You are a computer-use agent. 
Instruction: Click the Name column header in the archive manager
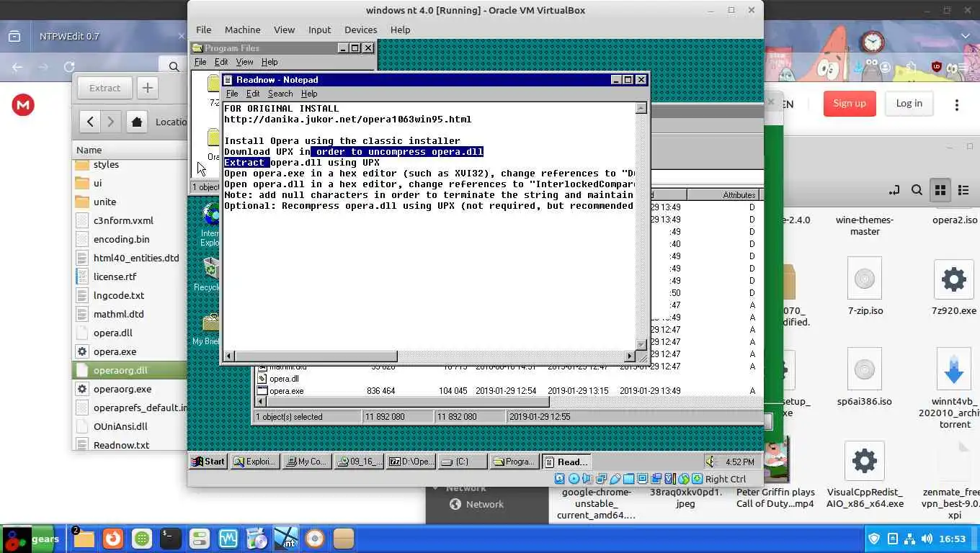coord(130,150)
